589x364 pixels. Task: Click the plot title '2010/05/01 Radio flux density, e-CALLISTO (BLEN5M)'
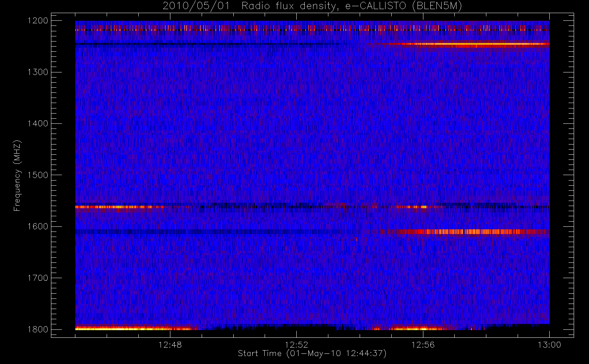(x=312, y=6)
